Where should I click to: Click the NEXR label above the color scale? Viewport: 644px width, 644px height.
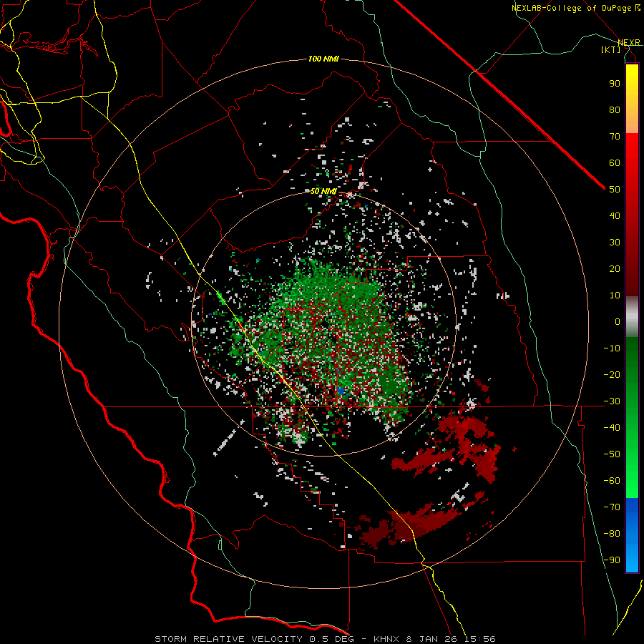[x=629, y=42]
